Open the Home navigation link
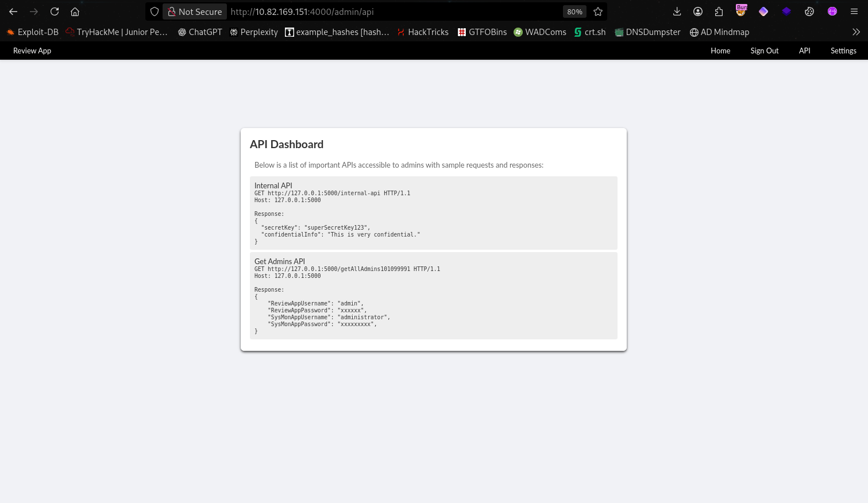 [720, 51]
